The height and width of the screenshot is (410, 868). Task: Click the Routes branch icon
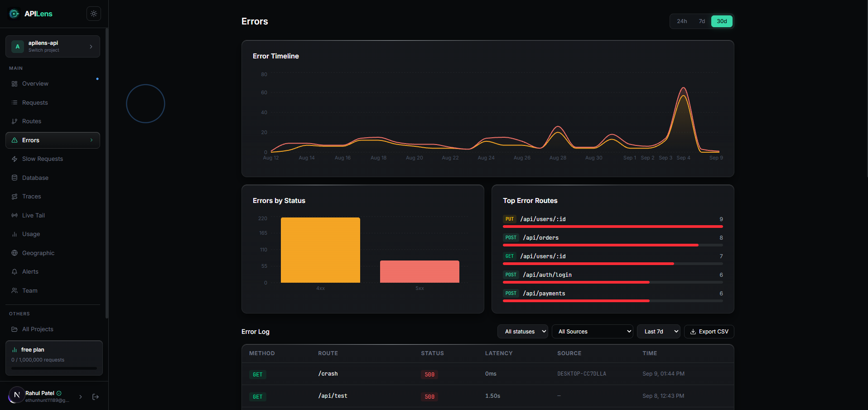(x=14, y=121)
